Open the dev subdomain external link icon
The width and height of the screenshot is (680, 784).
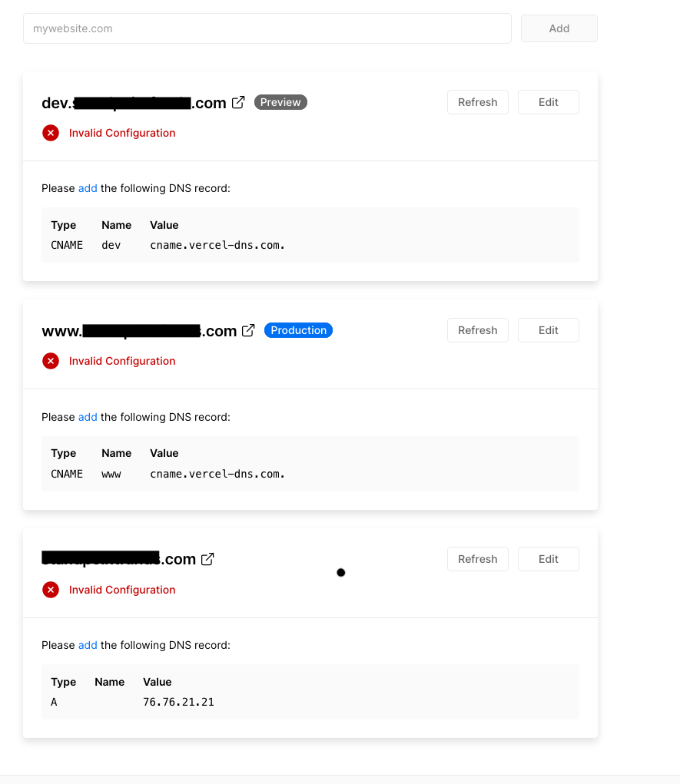coord(238,101)
